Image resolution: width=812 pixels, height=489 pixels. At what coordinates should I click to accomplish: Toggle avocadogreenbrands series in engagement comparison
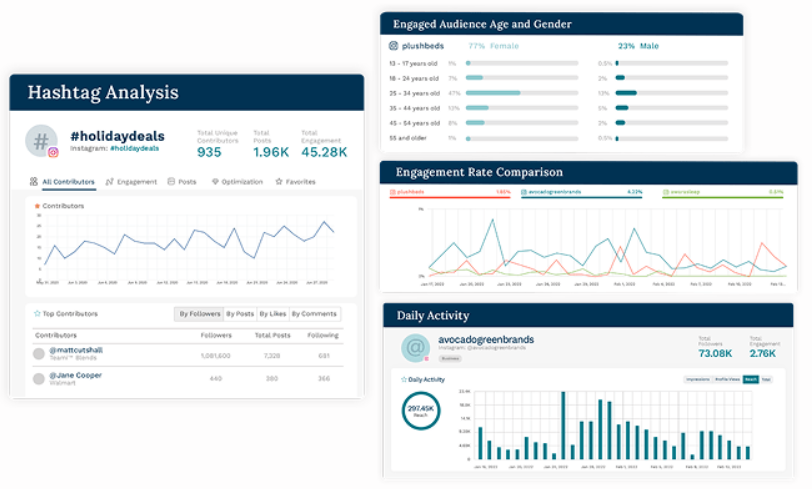tap(581, 193)
